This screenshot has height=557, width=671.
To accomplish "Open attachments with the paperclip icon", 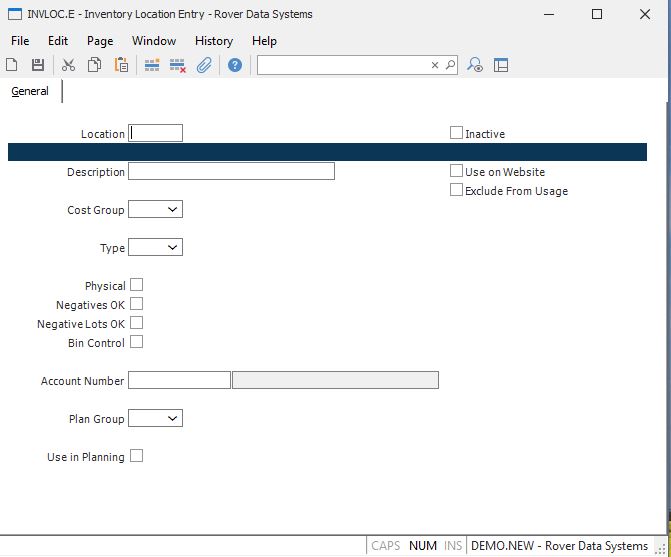I will tap(204, 65).
